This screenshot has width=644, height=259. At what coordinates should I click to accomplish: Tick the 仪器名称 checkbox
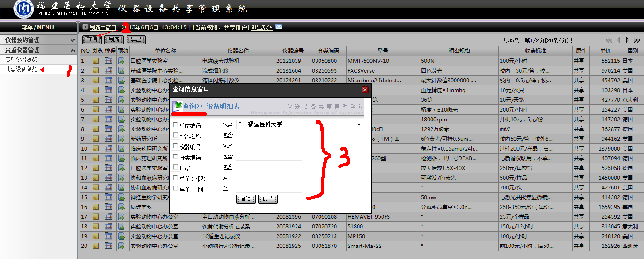[x=176, y=136]
